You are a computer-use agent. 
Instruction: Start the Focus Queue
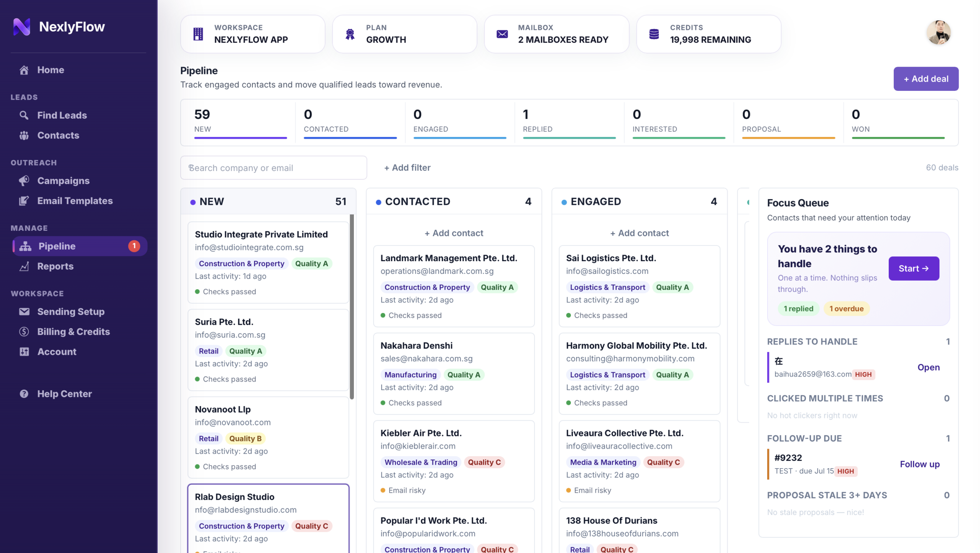[x=914, y=268]
